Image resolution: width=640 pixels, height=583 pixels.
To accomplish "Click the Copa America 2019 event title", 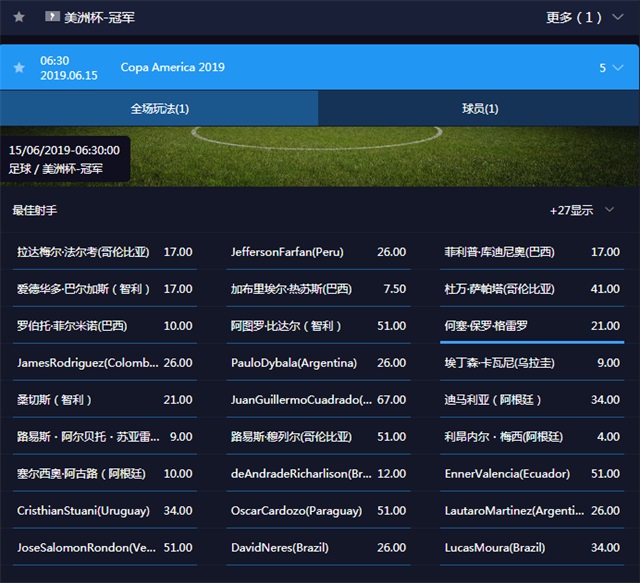I will pyautogui.click(x=173, y=68).
